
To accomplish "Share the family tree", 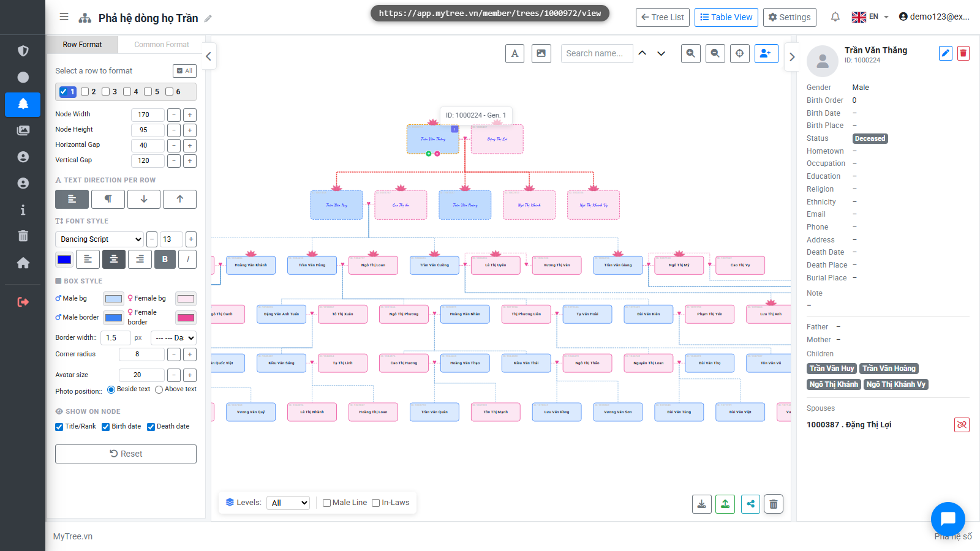I will (750, 504).
